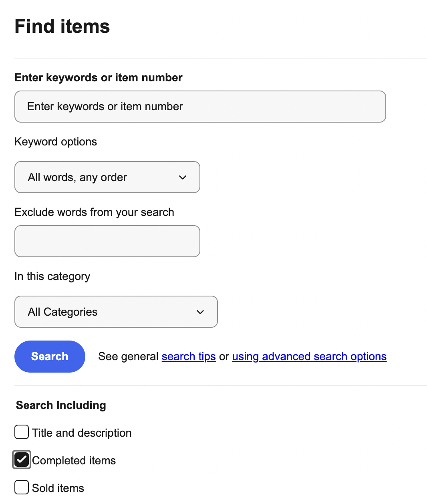This screenshot has width=427, height=504.
Task: Click the "Sold items" label text
Action: coord(58,488)
